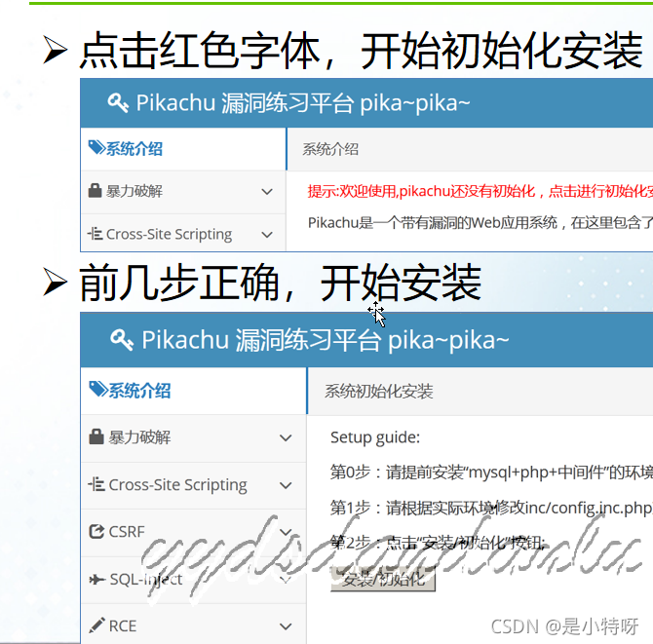Click the CSDN @是小特呀 credit text
Viewport: 653px width, 644px height.
tap(564, 626)
